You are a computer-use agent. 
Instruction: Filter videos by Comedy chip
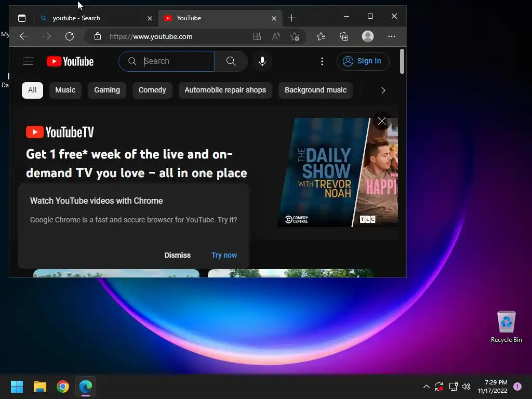pos(152,90)
